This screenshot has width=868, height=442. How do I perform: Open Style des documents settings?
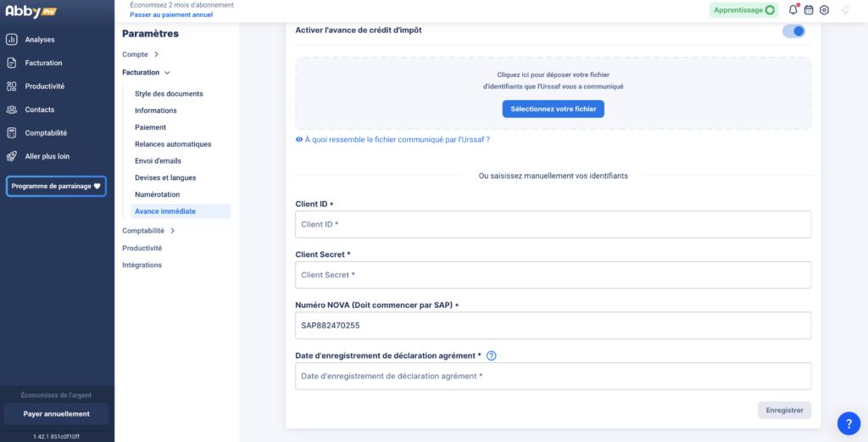tap(169, 93)
